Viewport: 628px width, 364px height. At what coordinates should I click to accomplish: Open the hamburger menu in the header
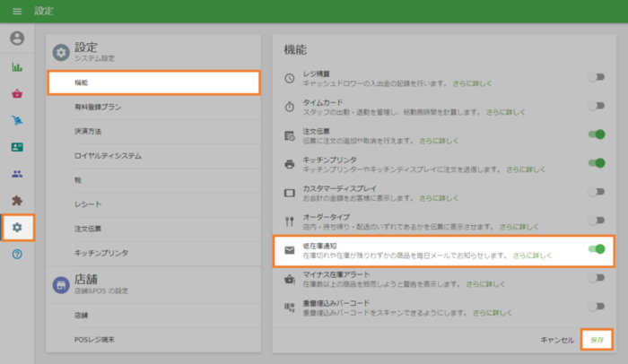[x=16, y=11]
